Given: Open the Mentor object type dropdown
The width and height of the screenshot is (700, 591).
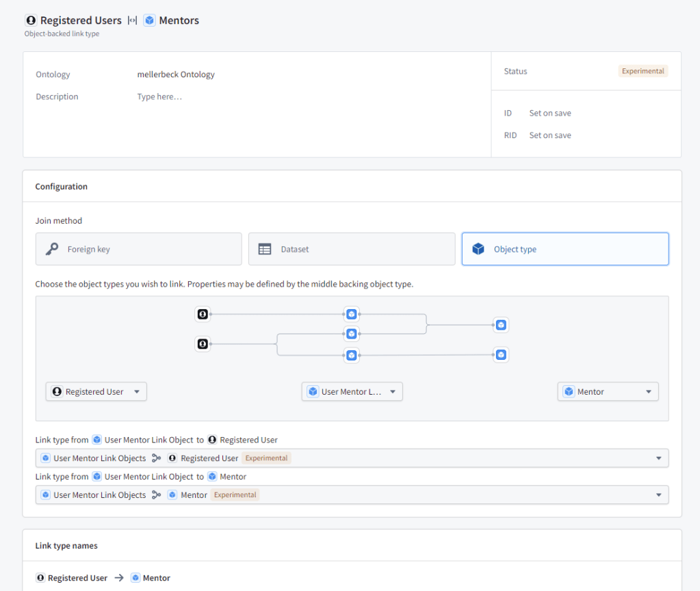Looking at the screenshot, I should coord(608,392).
